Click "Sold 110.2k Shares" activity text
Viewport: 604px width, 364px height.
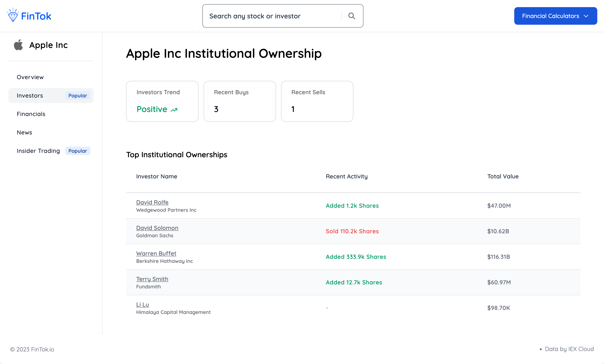[x=352, y=231]
